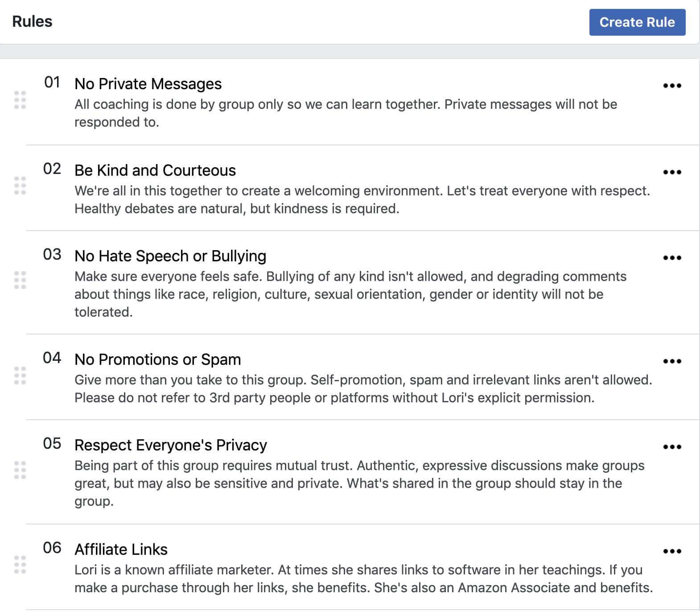This screenshot has height=611, width=700.
Task: Grab drag handle of No Private Messages rule
Action: point(20,100)
